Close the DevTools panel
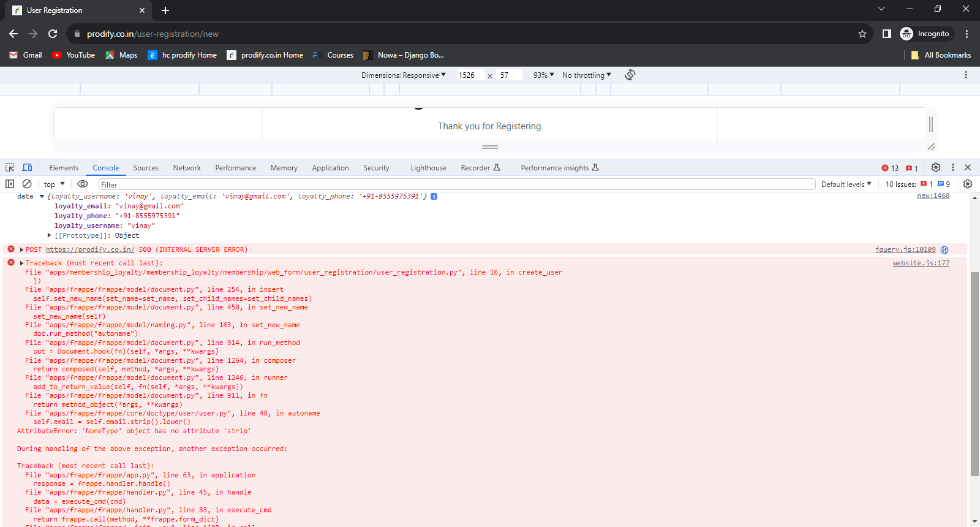The width and height of the screenshot is (980, 527). point(968,167)
